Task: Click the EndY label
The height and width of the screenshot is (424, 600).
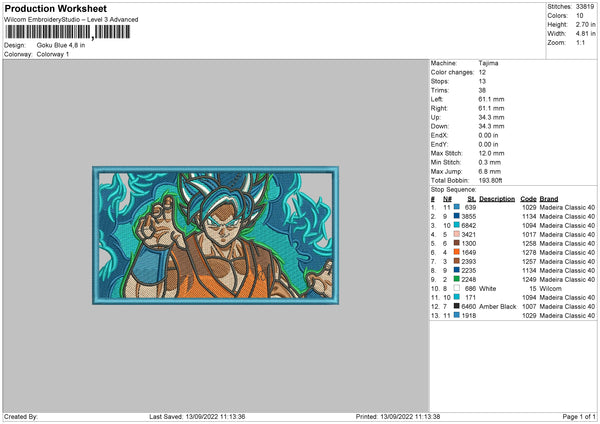Action: (439, 144)
